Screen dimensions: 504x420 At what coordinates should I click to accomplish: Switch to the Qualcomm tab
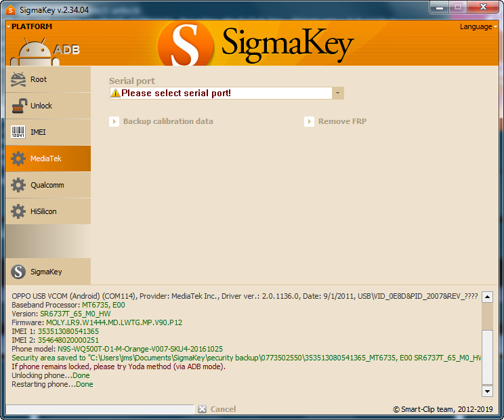(x=48, y=185)
